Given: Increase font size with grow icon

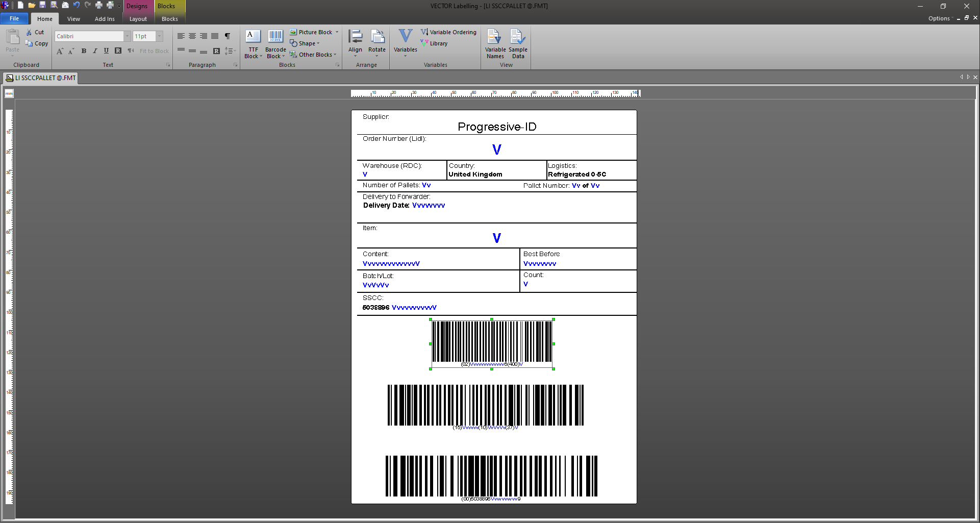Looking at the screenshot, I should coord(60,51).
